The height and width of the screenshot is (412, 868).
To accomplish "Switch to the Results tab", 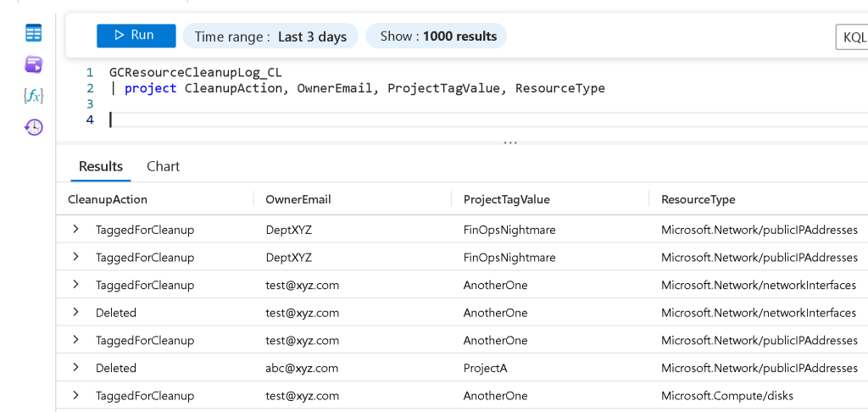I will [x=101, y=166].
